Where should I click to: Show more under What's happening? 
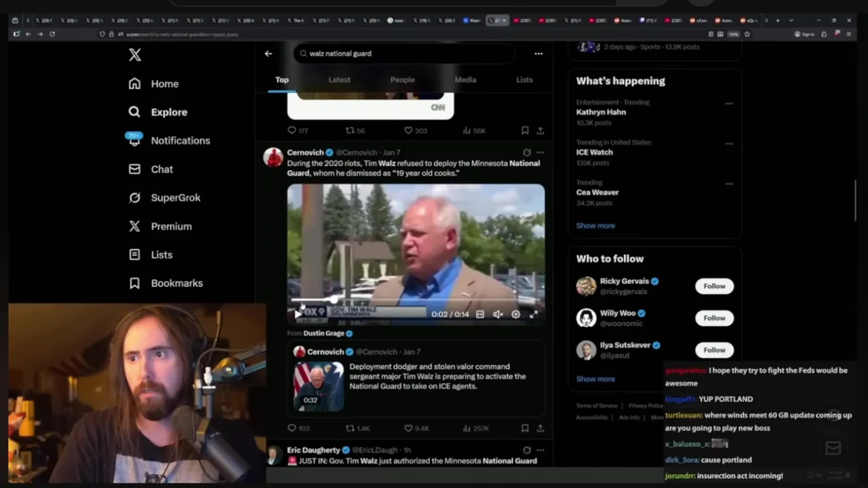(x=595, y=226)
